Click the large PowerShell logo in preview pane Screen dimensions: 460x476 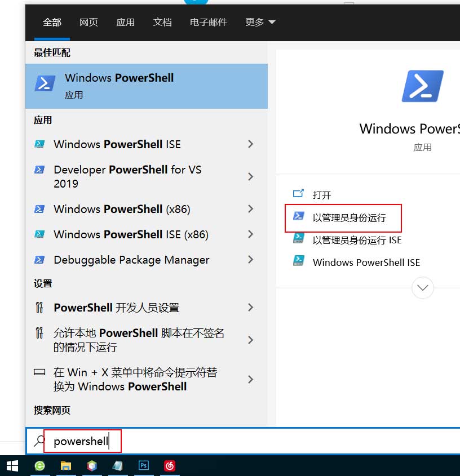pos(422,86)
